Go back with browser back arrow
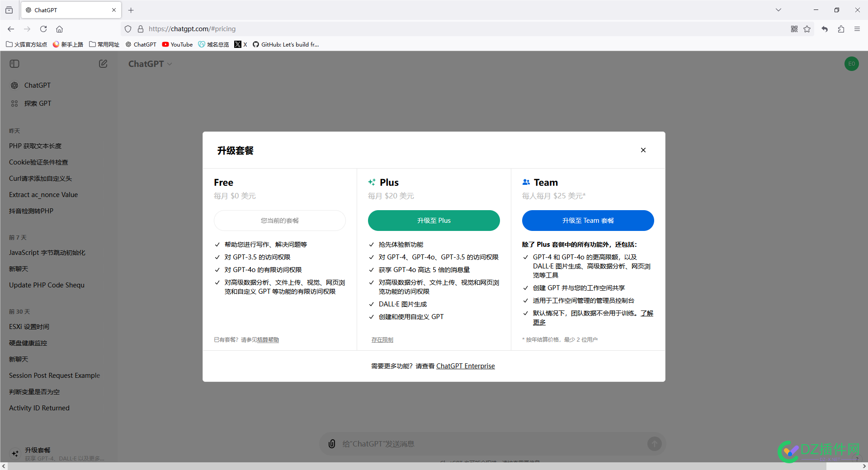This screenshot has width=868, height=470. [11, 29]
